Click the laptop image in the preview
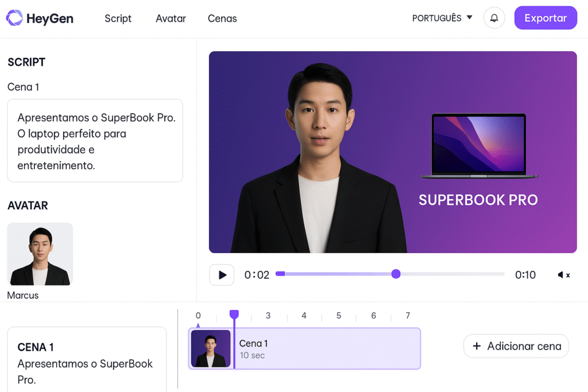 click(x=478, y=146)
